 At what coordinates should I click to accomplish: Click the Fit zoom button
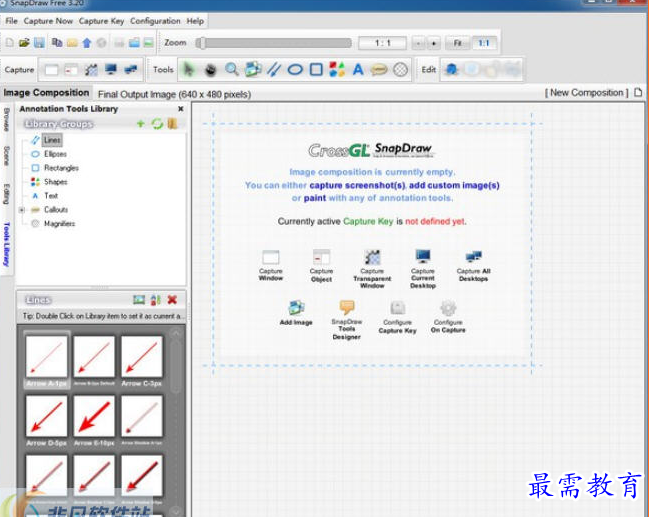458,43
